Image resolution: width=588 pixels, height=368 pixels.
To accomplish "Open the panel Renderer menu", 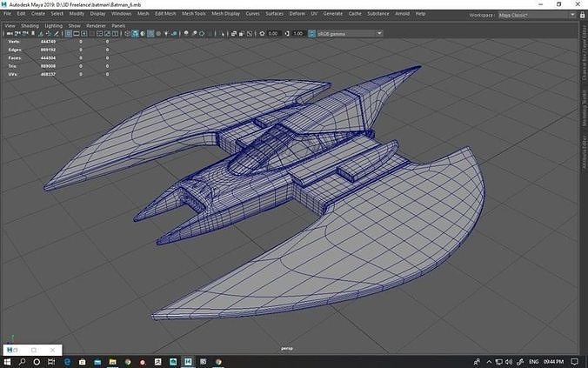I will tap(96, 25).
